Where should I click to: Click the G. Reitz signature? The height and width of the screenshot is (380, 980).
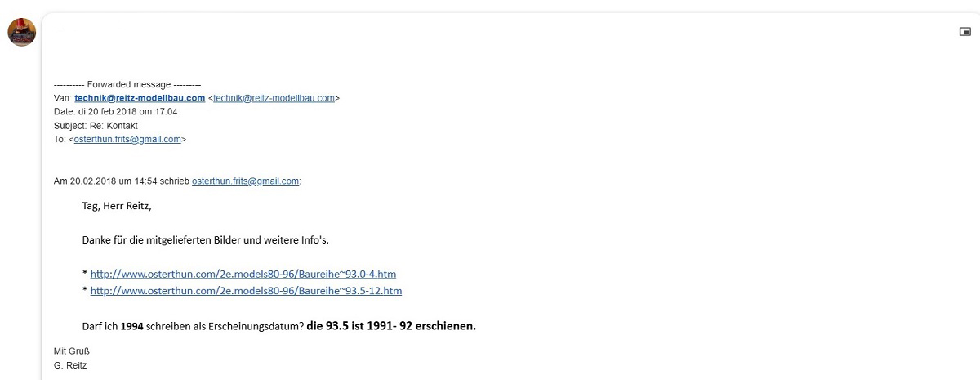[x=70, y=365]
